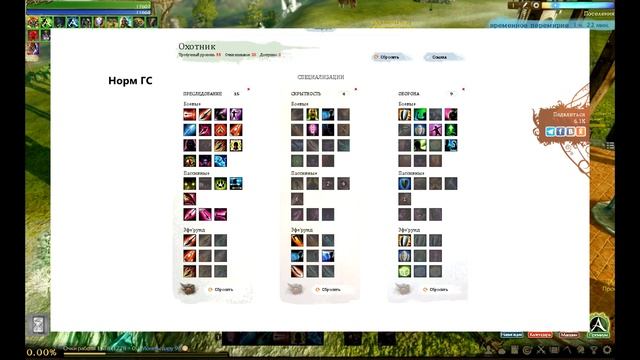
Task: Click the hourglass icon beside the game window
Action: point(39,325)
